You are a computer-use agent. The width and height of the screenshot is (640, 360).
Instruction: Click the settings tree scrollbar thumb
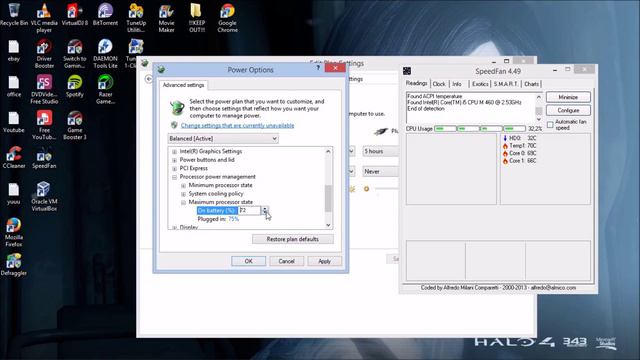tap(328, 198)
